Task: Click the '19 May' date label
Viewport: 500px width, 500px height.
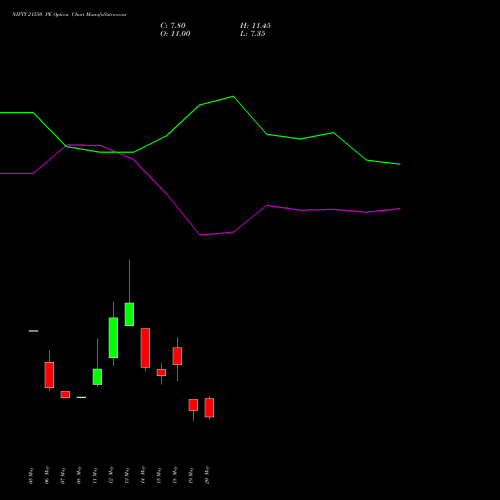Action: click(191, 476)
